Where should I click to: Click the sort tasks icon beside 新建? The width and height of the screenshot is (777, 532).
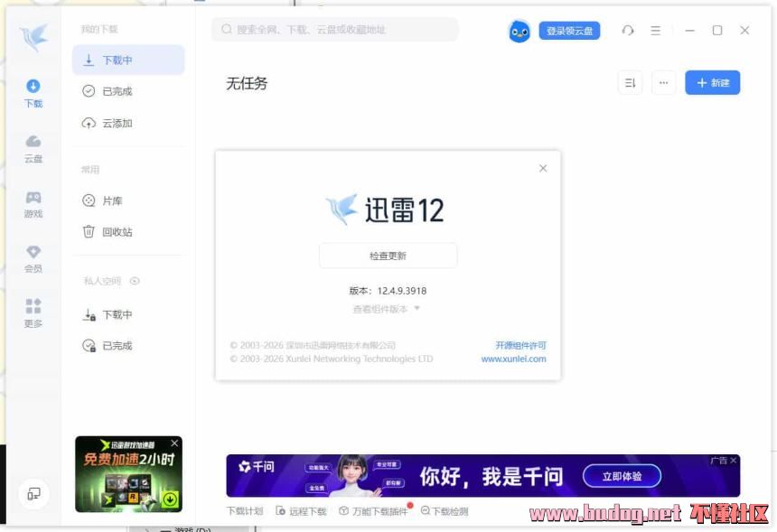coord(630,83)
